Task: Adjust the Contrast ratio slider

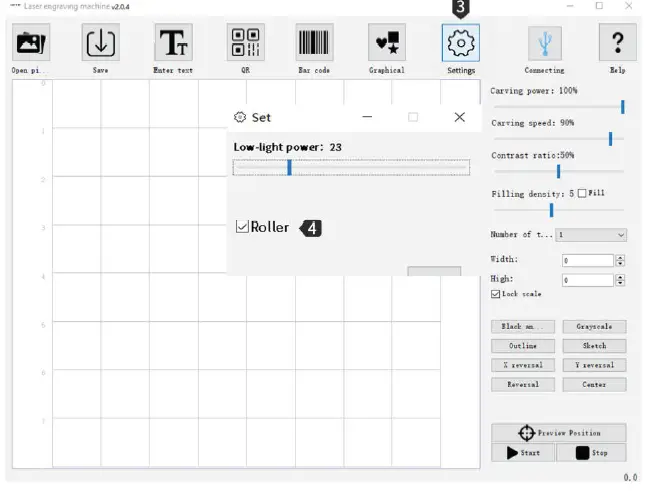Action: click(559, 171)
